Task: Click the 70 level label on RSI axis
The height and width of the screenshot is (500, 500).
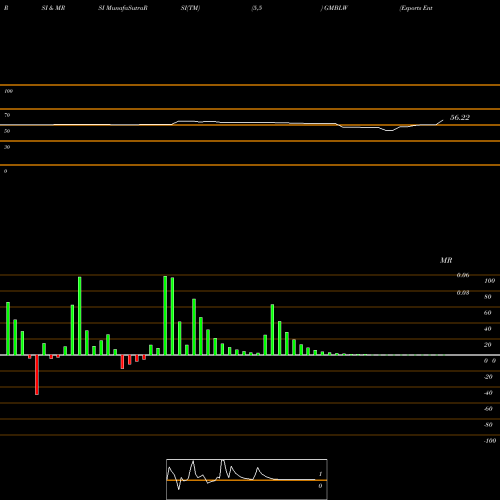Action: [7, 115]
